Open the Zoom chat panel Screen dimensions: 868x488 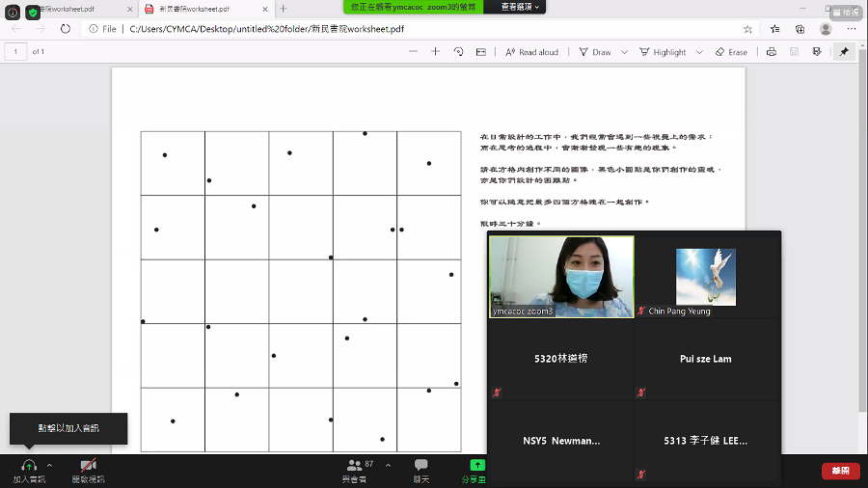(x=420, y=471)
